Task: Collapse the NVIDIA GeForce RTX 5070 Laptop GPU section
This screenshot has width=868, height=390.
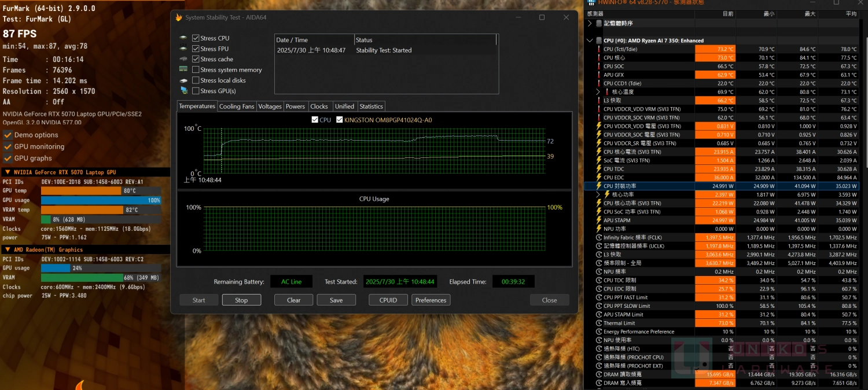Action: point(8,172)
